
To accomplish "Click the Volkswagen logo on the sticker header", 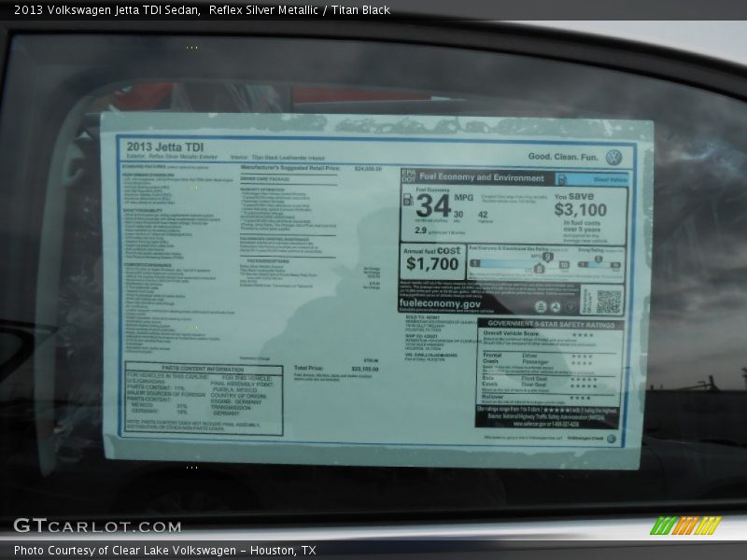I will coord(613,158).
